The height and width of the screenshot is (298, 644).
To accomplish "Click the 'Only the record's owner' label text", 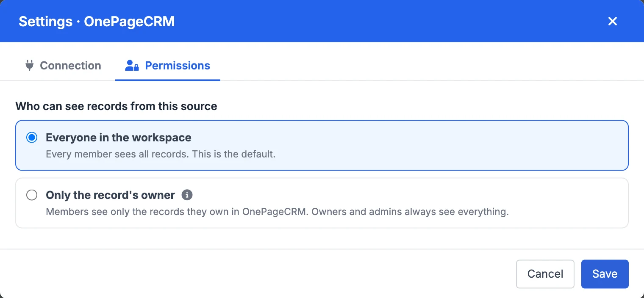I will point(110,195).
